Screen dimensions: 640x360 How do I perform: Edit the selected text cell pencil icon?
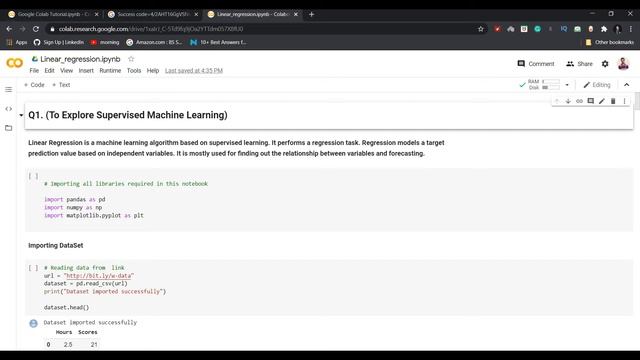602,101
